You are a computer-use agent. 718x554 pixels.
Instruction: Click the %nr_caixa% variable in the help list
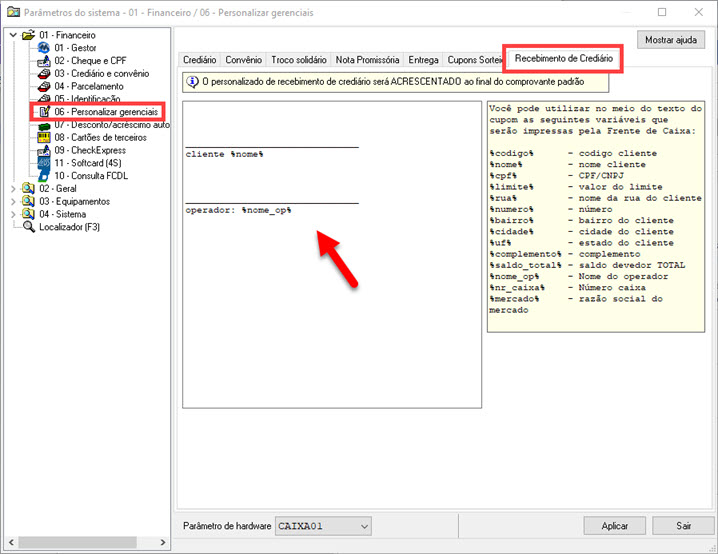pyautogui.click(x=517, y=288)
